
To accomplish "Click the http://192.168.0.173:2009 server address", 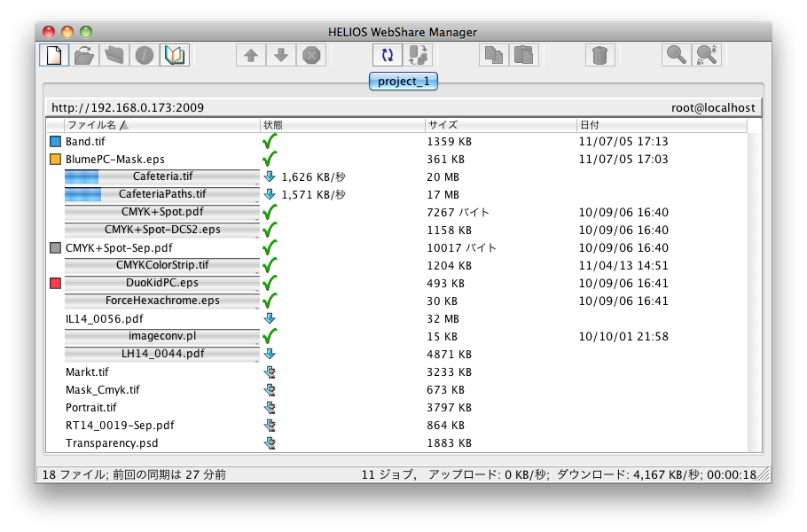I will tap(128, 107).
